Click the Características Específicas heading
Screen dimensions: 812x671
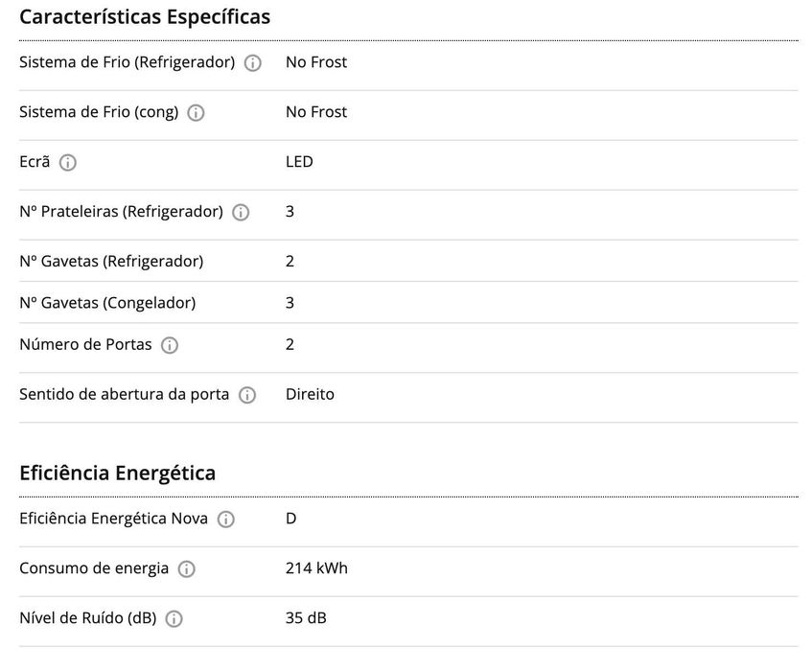click(145, 17)
